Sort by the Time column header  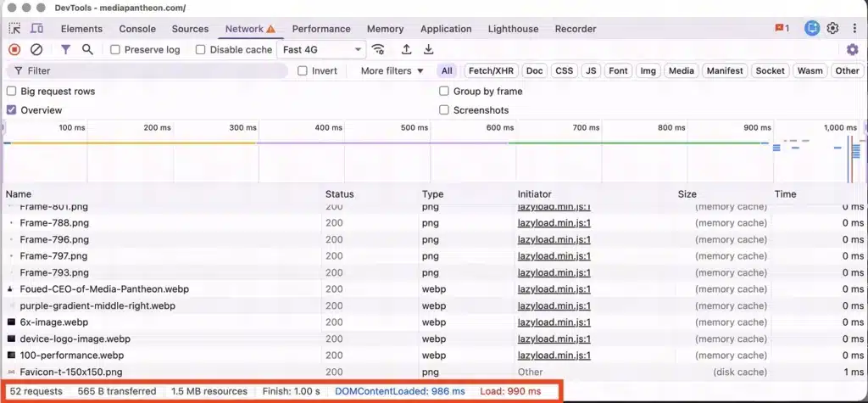click(x=785, y=194)
